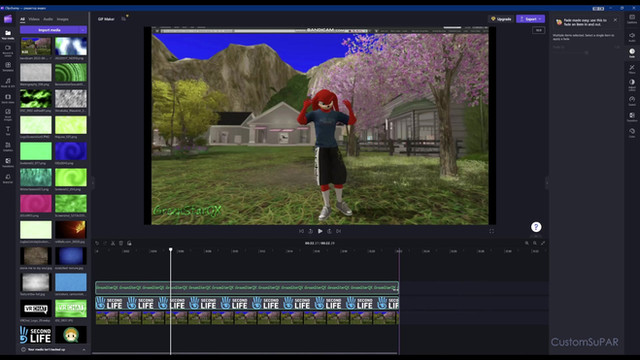The width and height of the screenshot is (640, 360).
Task: Open the Filters property panel
Action: click(x=632, y=69)
